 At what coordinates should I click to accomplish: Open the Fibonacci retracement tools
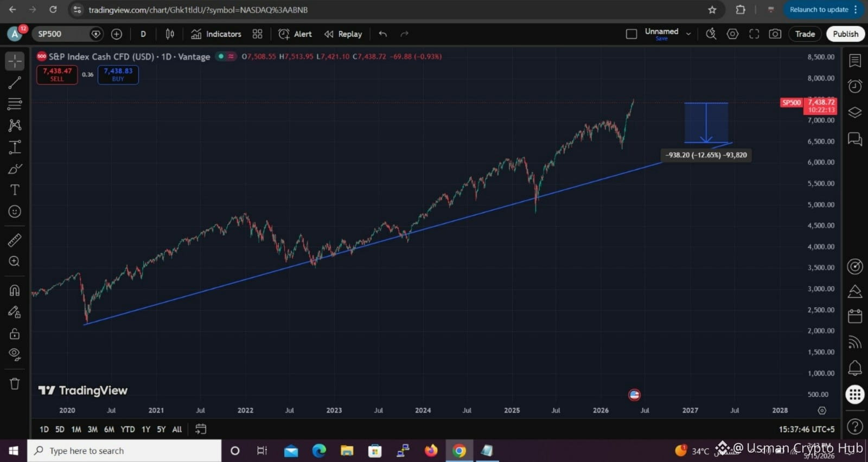tap(15, 104)
